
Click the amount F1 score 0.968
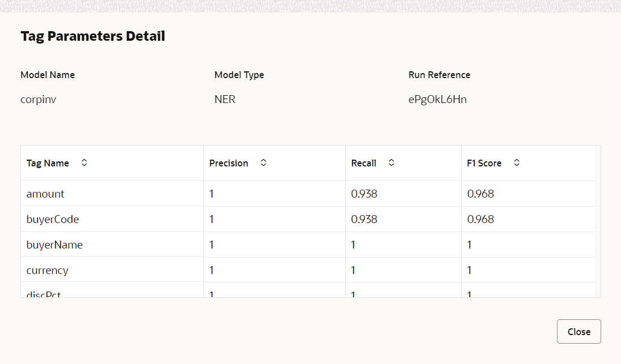pos(480,194)
